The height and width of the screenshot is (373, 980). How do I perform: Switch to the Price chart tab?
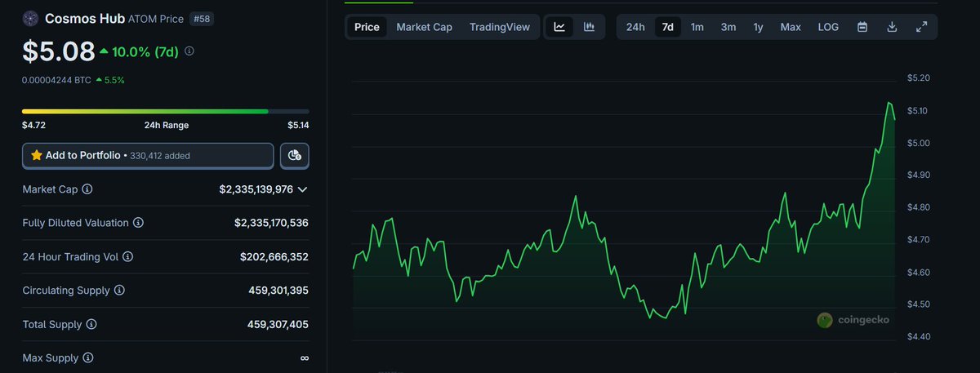point(367,27)
